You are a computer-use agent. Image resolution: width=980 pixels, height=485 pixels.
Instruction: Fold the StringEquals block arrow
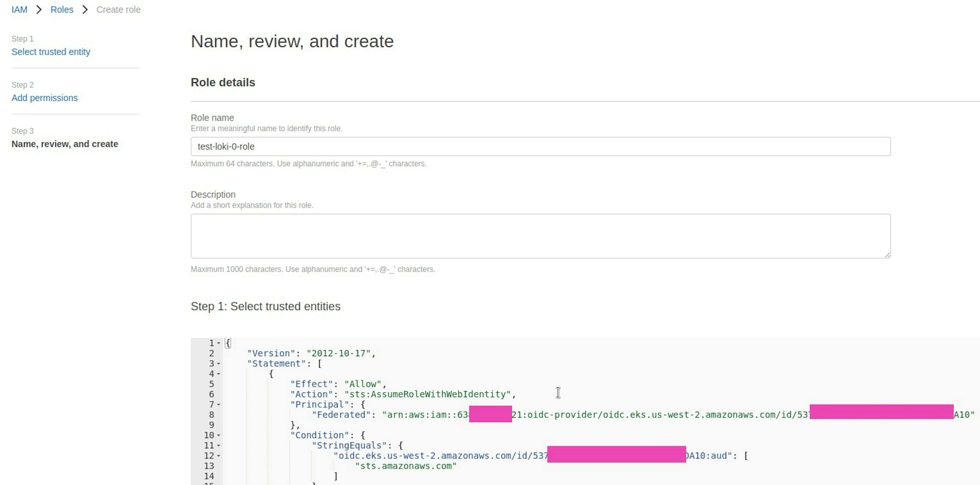click(219, 446)
